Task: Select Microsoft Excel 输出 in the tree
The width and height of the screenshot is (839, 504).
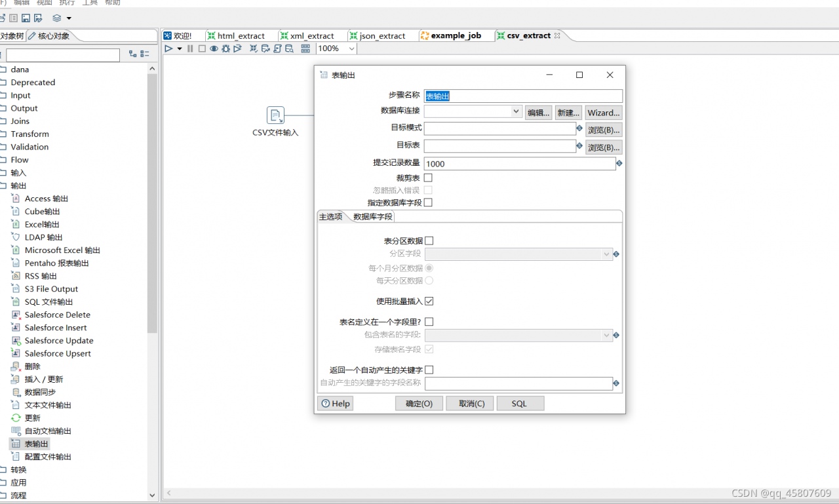Action: click(x=62, y=250)
